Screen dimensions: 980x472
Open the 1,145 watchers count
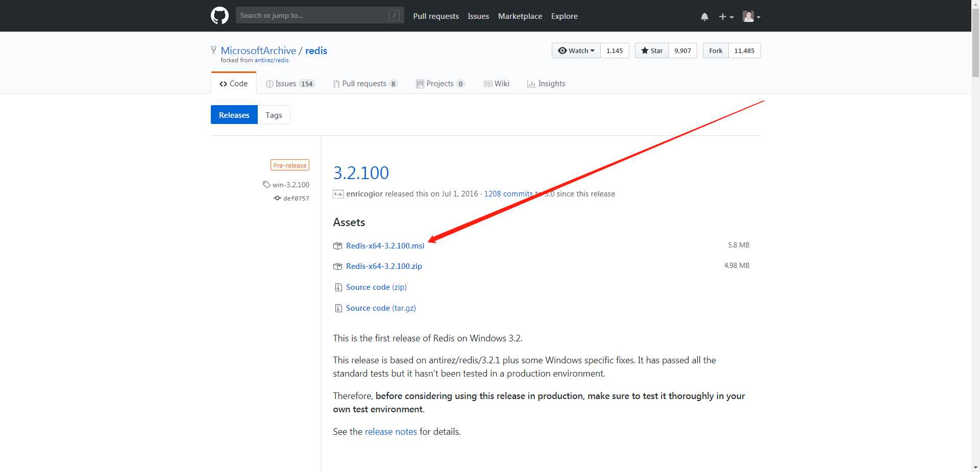[x=615, y=51]
